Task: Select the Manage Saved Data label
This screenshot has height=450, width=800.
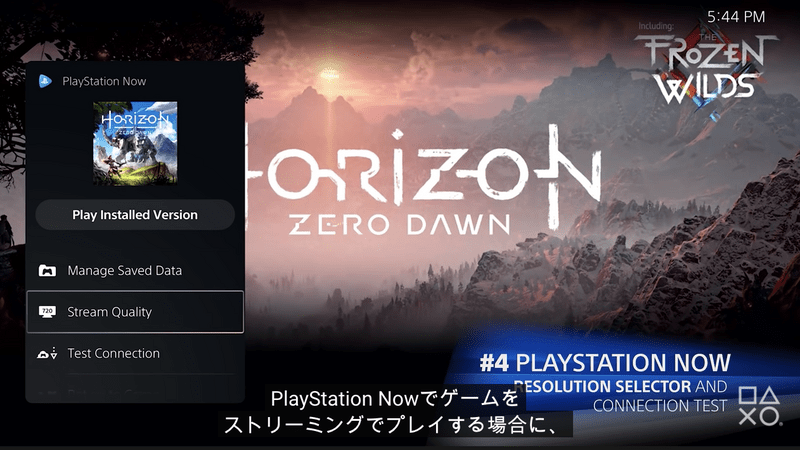Action: pyautogui.click(x=124, y=270)
